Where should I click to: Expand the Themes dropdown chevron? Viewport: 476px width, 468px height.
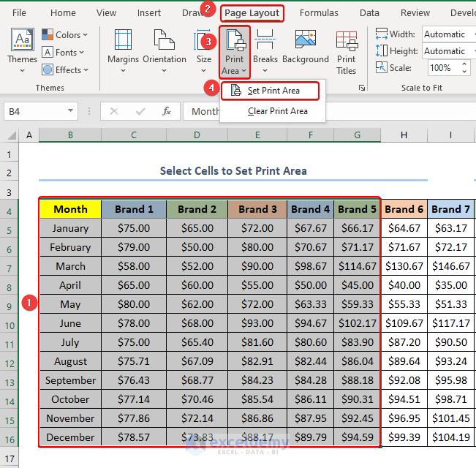(x=22, y=71)
